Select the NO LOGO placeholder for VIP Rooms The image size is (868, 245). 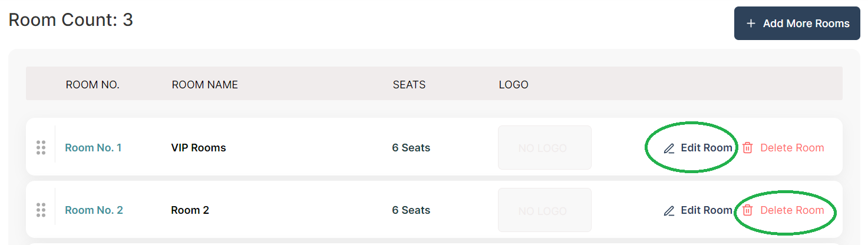point(544,148)
